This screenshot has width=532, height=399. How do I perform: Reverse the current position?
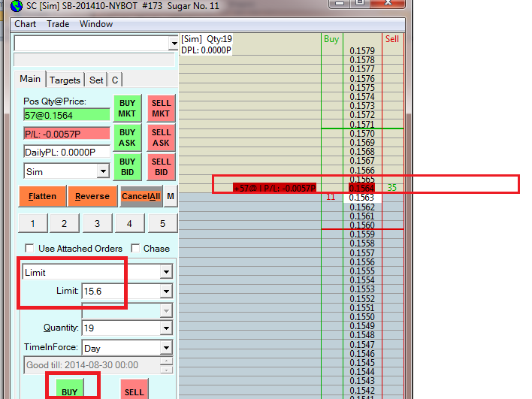click(92, 196)
